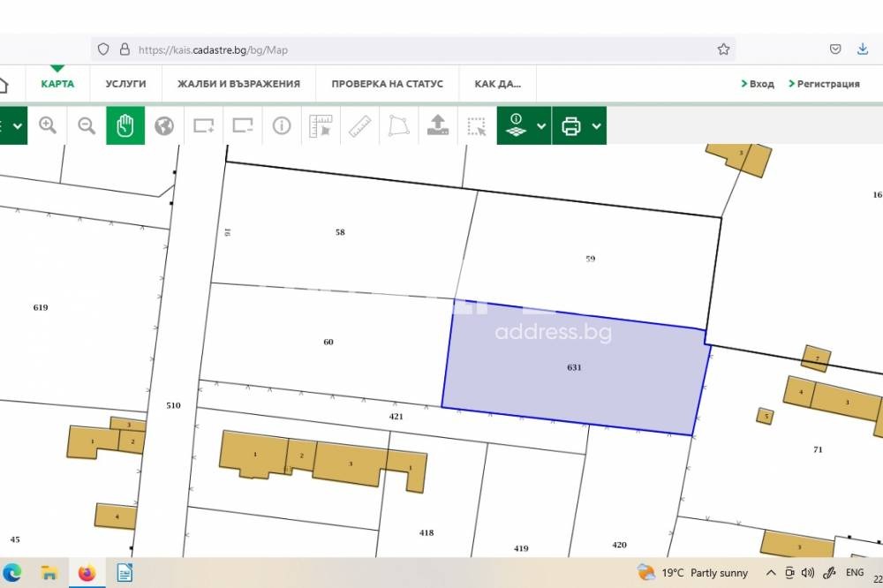Viewport: 883px width, 588px height.
Task: Choose the ruler distance measure tool
Action: pyautogui.click(x=359, y=125)
